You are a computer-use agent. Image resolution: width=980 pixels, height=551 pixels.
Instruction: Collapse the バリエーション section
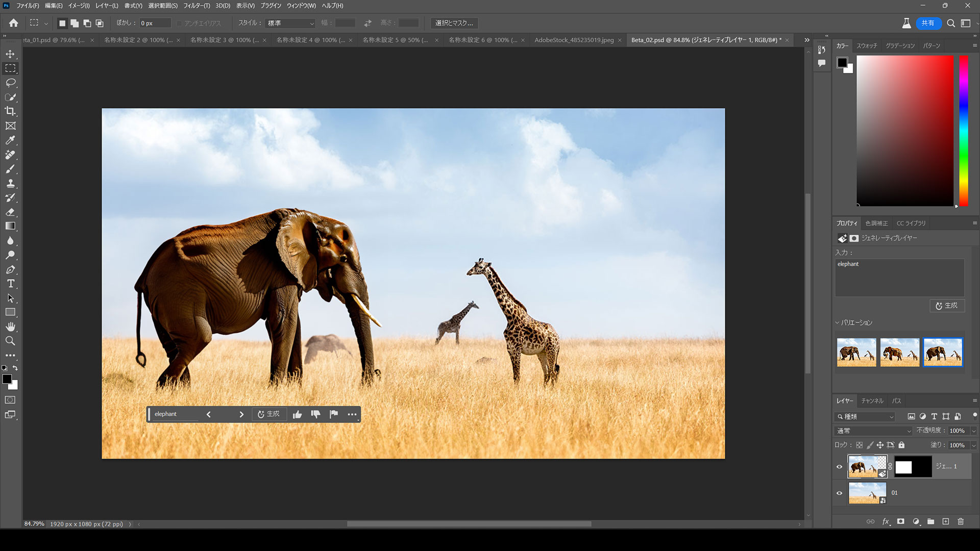(x=838, y=322)
